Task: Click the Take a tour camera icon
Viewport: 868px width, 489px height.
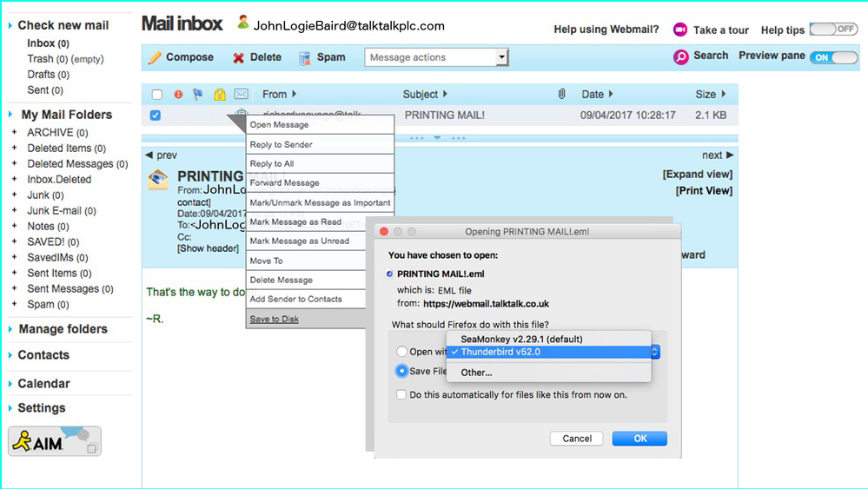Action: pyautogui.click(x=679, y=30)
